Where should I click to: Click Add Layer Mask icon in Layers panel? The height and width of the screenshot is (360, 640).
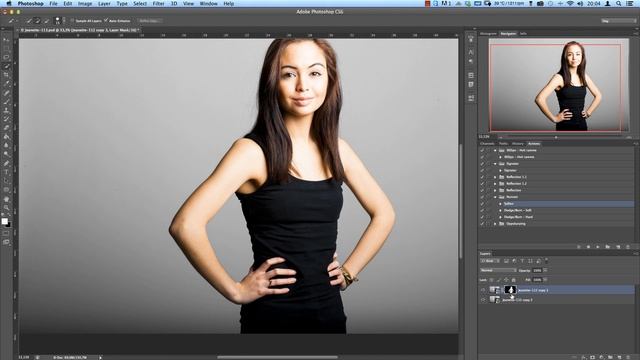593,357
